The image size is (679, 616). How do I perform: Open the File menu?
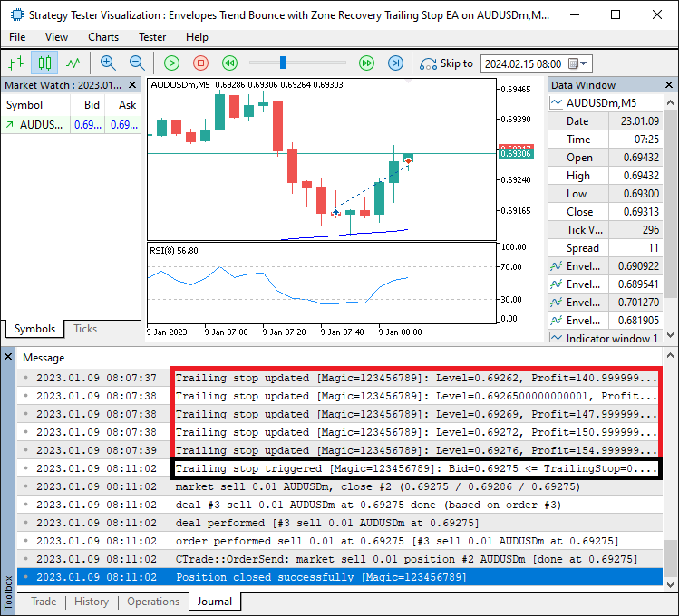[x=17, y=37]
